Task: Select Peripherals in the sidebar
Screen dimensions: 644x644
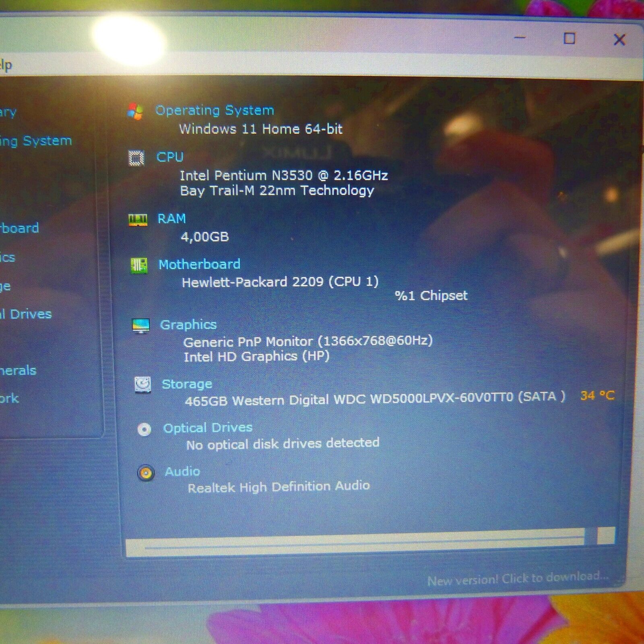Action: click(18, 370)
